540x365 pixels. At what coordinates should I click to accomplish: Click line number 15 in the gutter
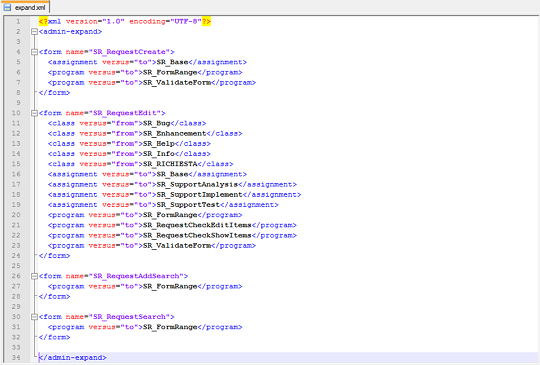click(x=16, y=164)
